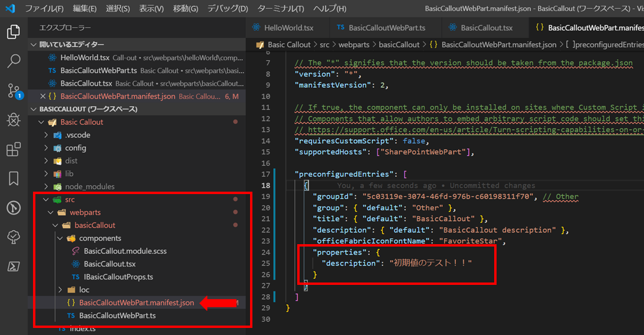
Task: Click the VS Code logo icon
Action: coord(10,8)
